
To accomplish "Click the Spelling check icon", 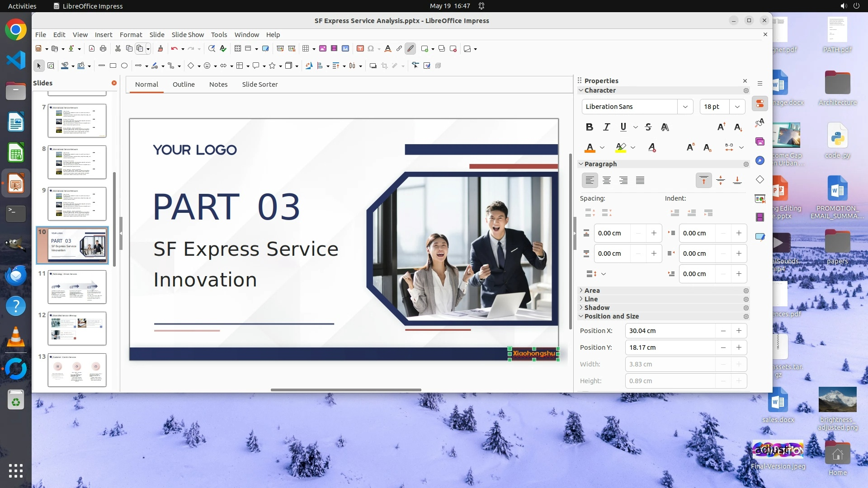I will [223, 49].
